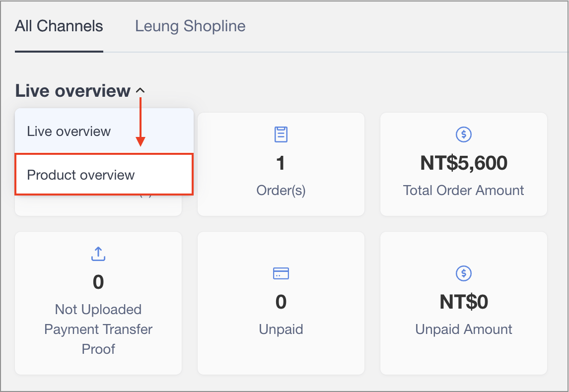569x392 pixels.
Task: Click the NT$0 unpaid amount value
Action: [x=463, y=302]
